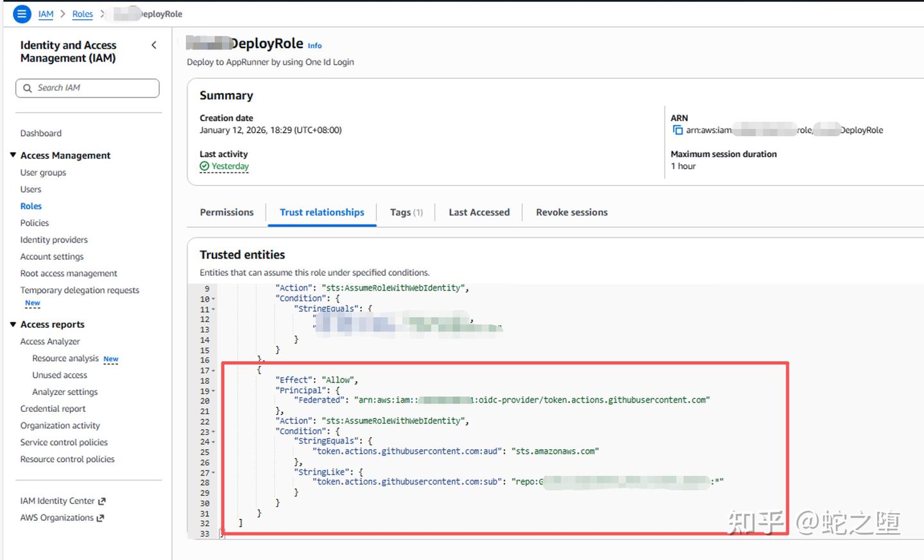Collapse the Access reports sidebar section
This screenshot has height=560, width=924.
pyautogui.click(x=13, y=325)
